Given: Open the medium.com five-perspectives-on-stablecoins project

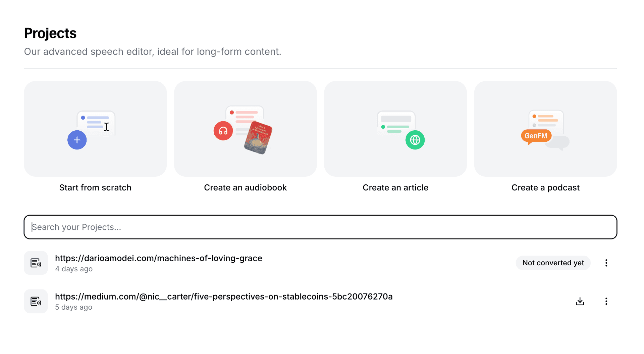Looking at the screenshot, I should point(223,297).
